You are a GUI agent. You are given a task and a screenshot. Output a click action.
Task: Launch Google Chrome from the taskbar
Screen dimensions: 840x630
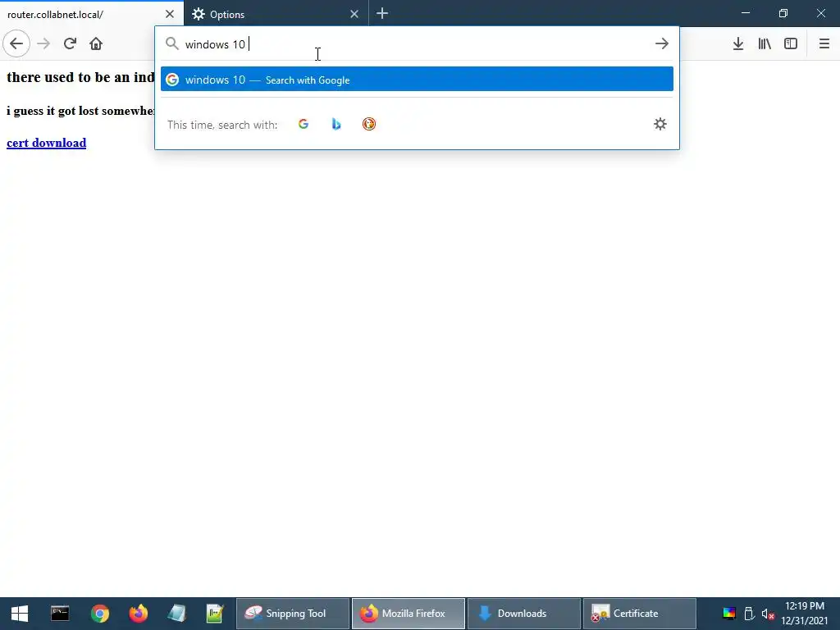coord(99,614)
